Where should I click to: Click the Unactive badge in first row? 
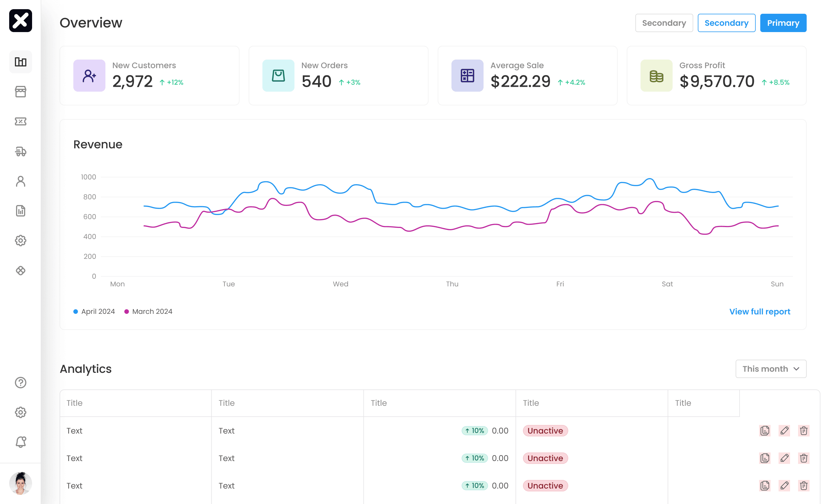tap(545, 431)
